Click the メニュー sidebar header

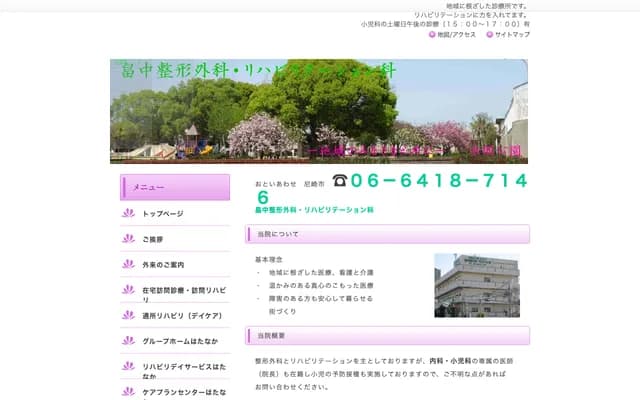(x=175, y=187)
